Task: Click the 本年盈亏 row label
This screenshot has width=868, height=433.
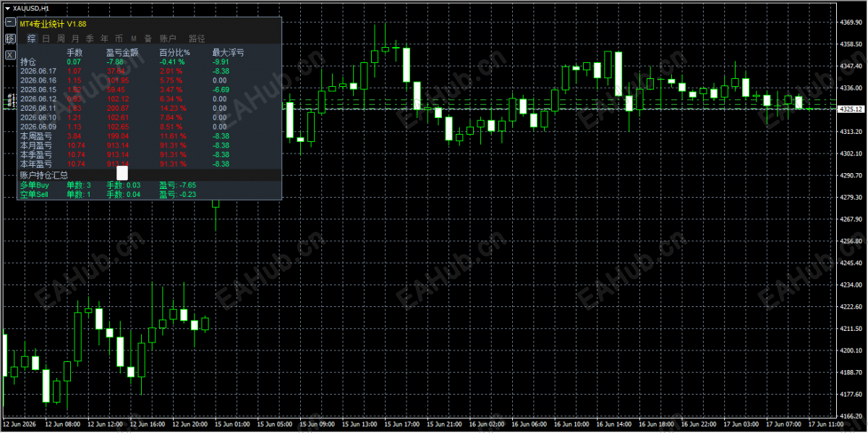Action: 36,164
